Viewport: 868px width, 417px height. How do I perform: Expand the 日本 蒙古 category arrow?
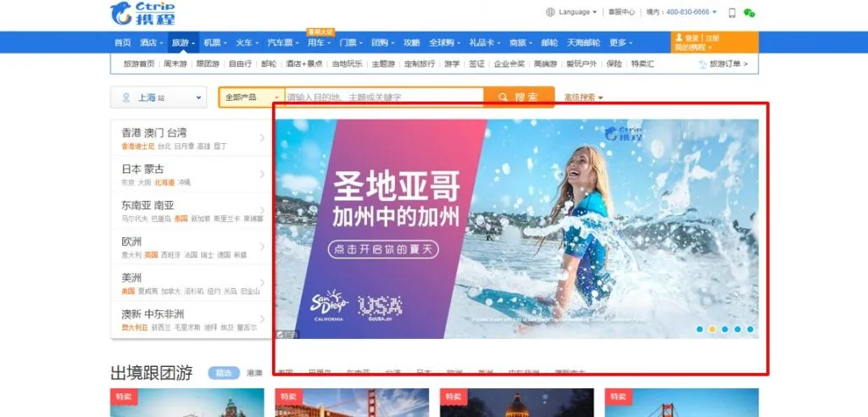coord(263,174)
